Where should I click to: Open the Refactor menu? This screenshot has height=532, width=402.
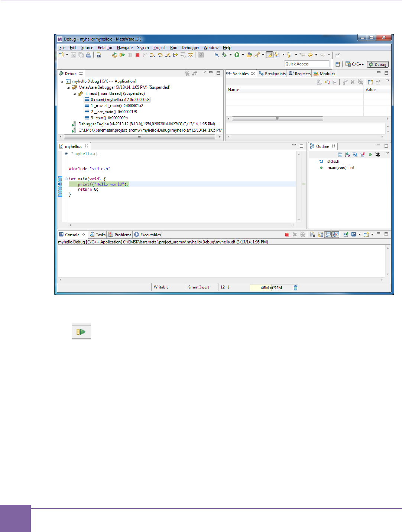105,48
